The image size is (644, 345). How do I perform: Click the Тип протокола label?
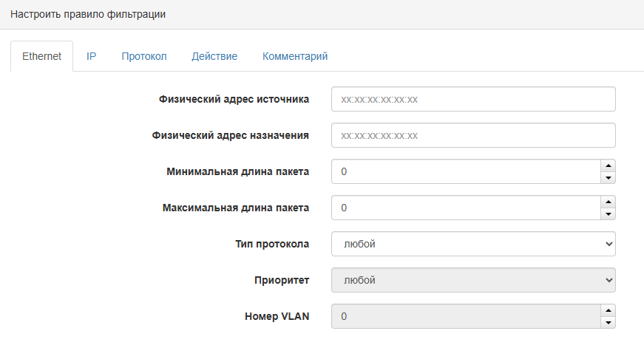click(271, 244)
